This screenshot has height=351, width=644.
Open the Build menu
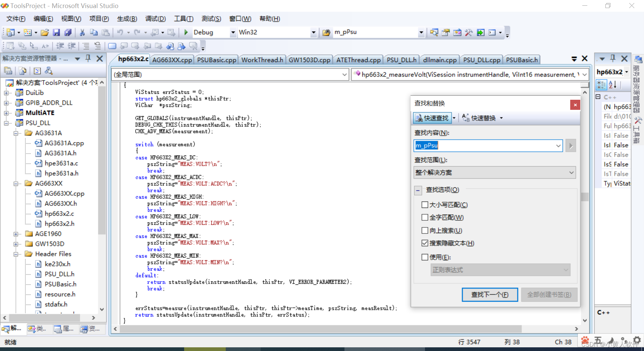pyautogui.click(x=127, y=19)
